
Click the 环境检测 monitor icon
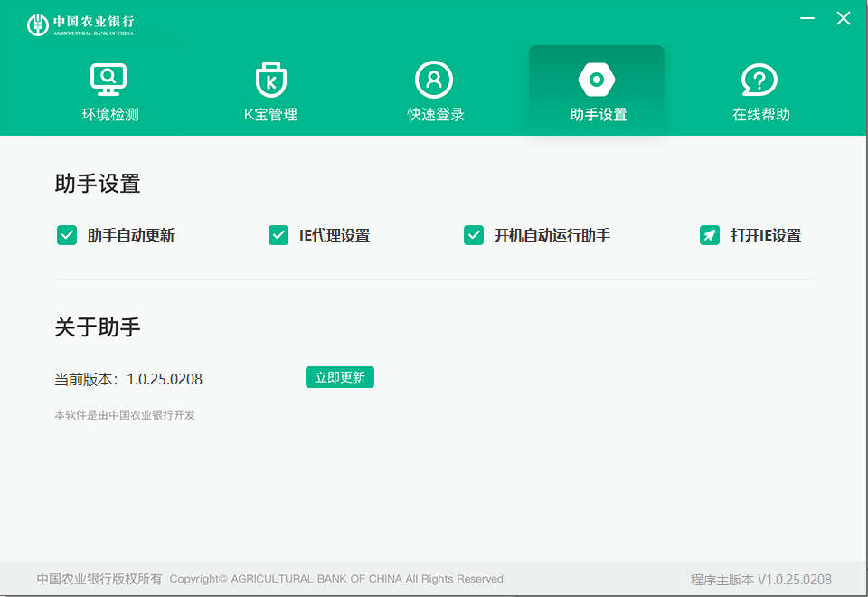[108, 80]
